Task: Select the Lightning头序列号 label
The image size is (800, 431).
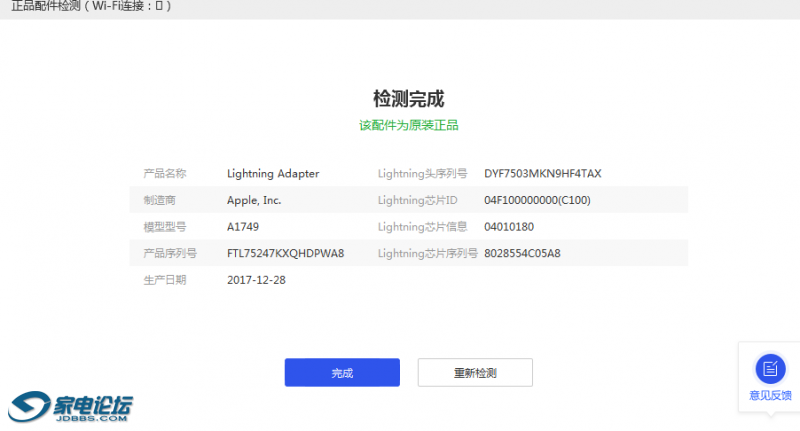Action: (422, 173)
